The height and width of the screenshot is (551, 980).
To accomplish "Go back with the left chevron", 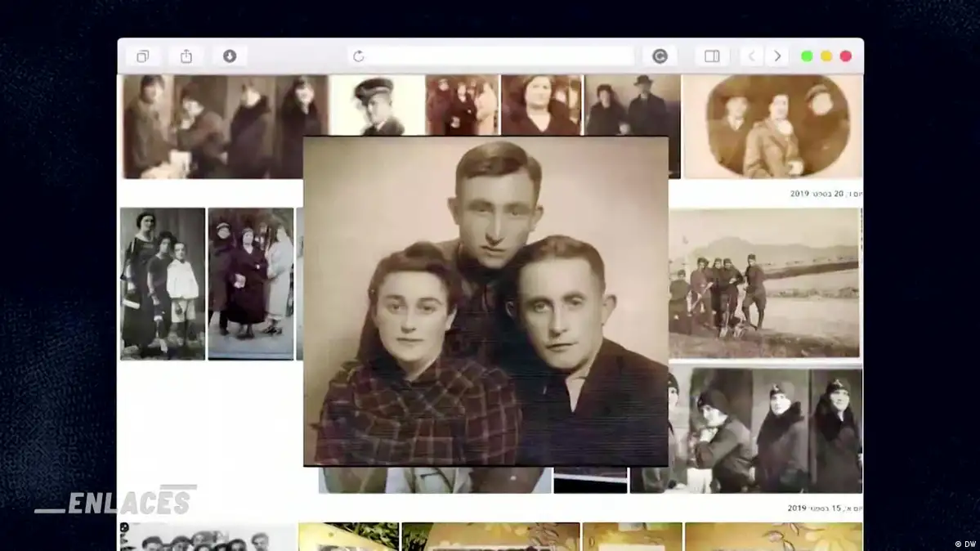I will (752, 56).
